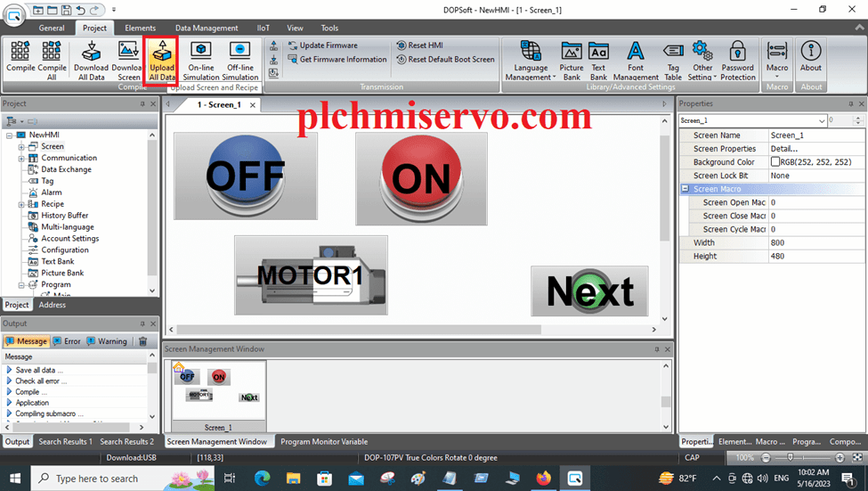Close the 1 - Screen_1 document tab
Screen dimensions: 868x491
click(x=253, y=105)
